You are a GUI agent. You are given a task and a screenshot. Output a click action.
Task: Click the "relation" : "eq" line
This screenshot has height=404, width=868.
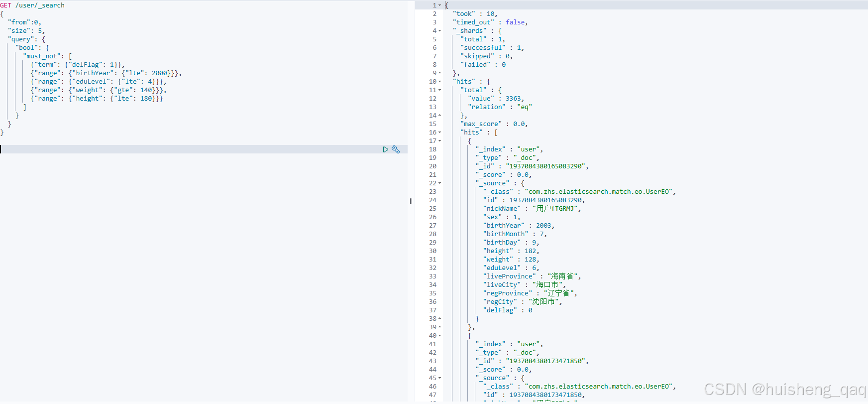coord(500,107)
